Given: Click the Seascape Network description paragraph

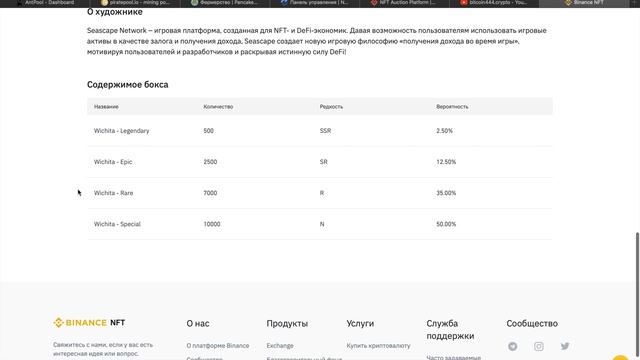Looking at the screenshot, I should pyautogui.click(x=317, y=41).
